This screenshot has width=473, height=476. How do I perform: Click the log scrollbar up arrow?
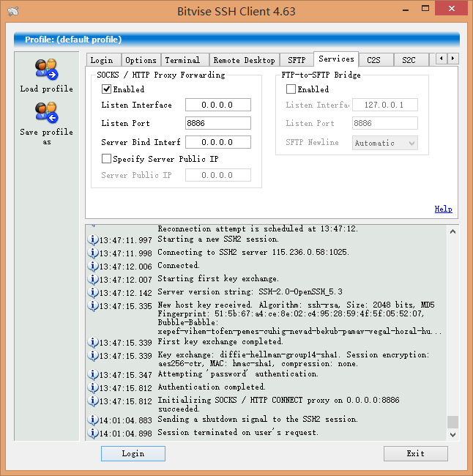[x=452, y=232]
